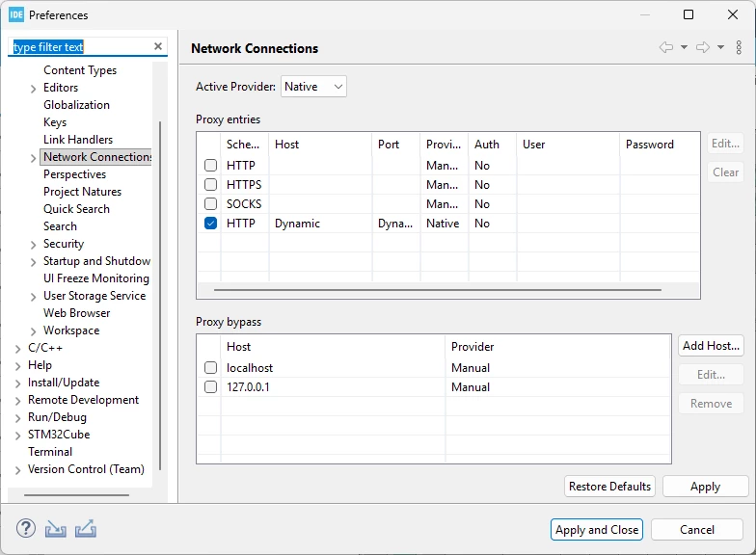Click the Export preferences icon
The height and width of the screenshot is (555, 756).
(x=85, y=528)
